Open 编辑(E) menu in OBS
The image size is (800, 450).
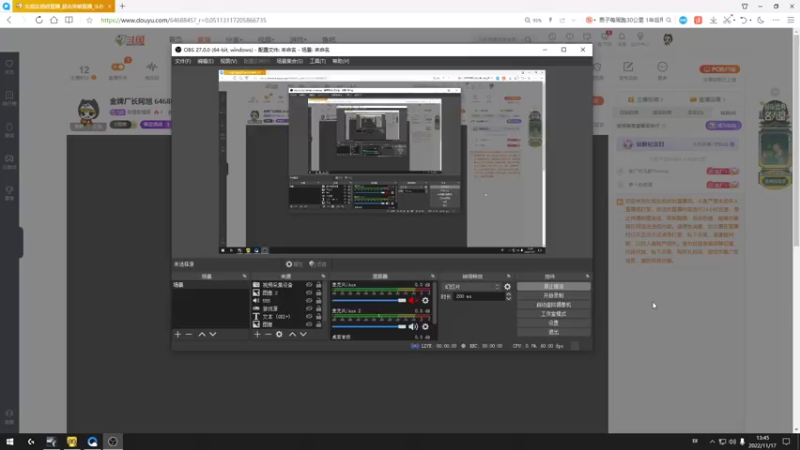(x=205, y=61)
